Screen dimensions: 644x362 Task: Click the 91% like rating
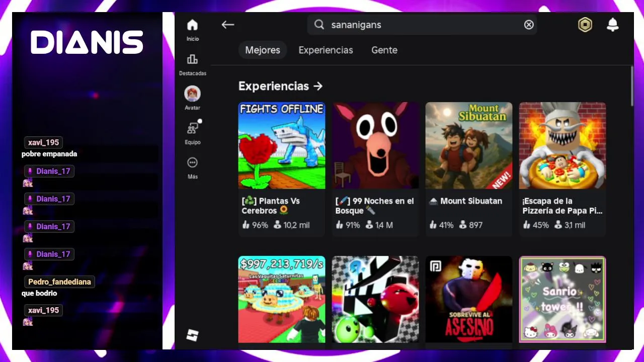[348, 225]
